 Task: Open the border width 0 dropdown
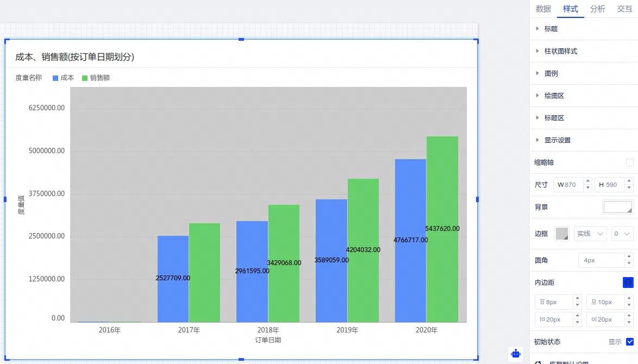tap(622, 234)
